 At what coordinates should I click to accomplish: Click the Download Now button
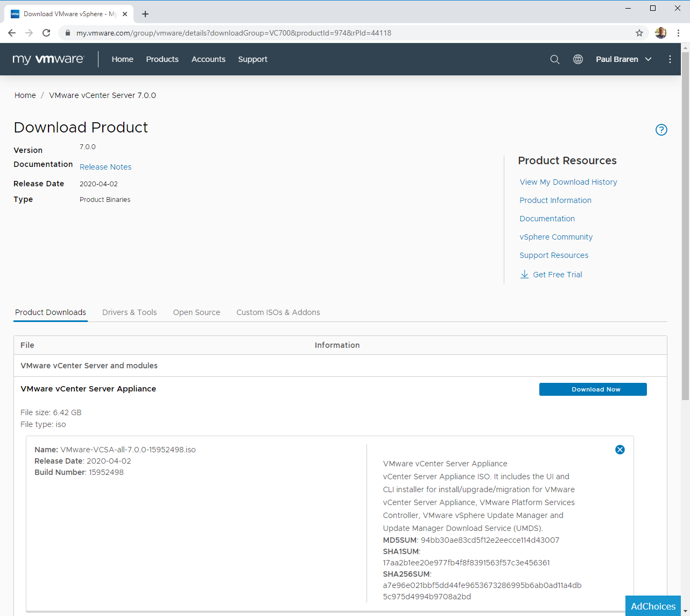click(x=593, y=389)
